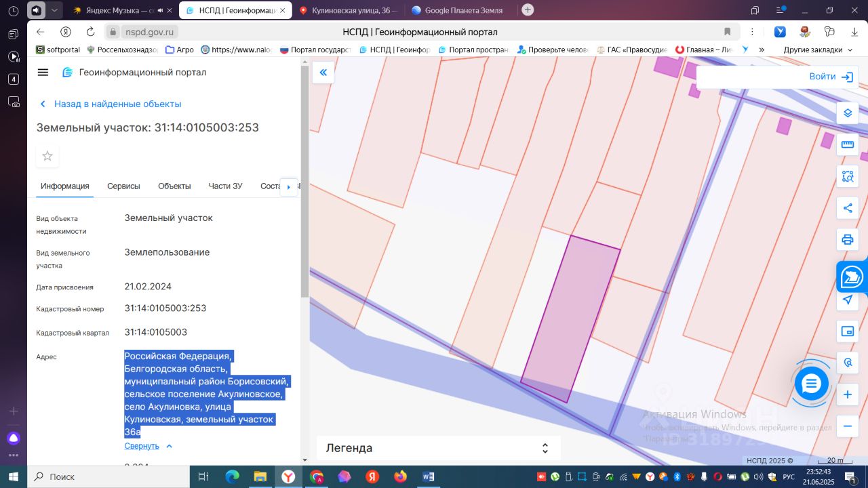Viewport: 868px width, 488px height.
Task: Open the chat support bubble
Action: click(811, 383)
